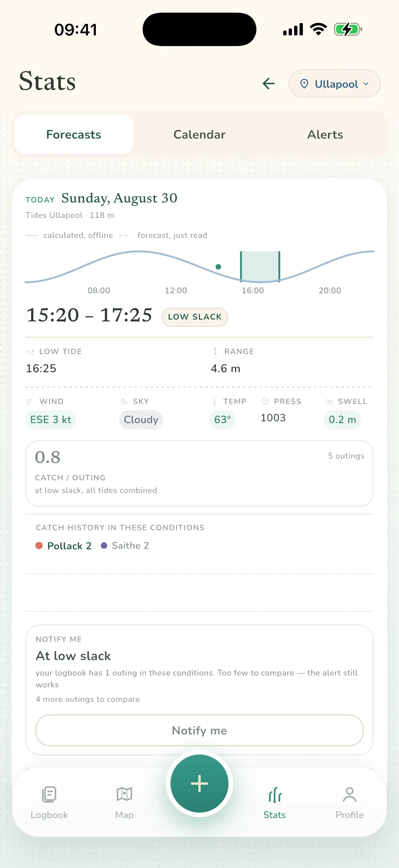This screenshot has height=868, width=399.
Task: Tap the battery icon in status bar
Action: click(x=348, y=29)
